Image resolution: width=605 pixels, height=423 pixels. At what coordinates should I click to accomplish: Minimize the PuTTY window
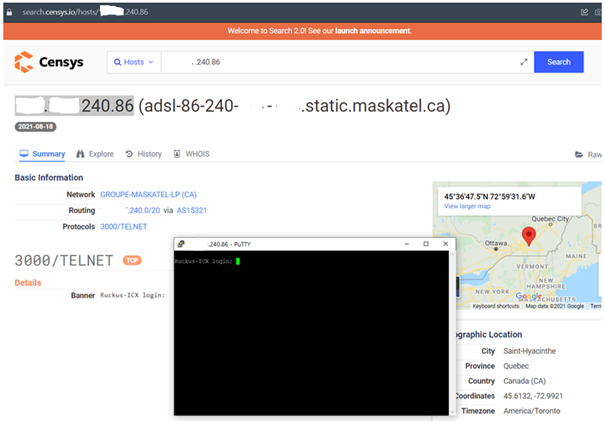click(406, 244)
